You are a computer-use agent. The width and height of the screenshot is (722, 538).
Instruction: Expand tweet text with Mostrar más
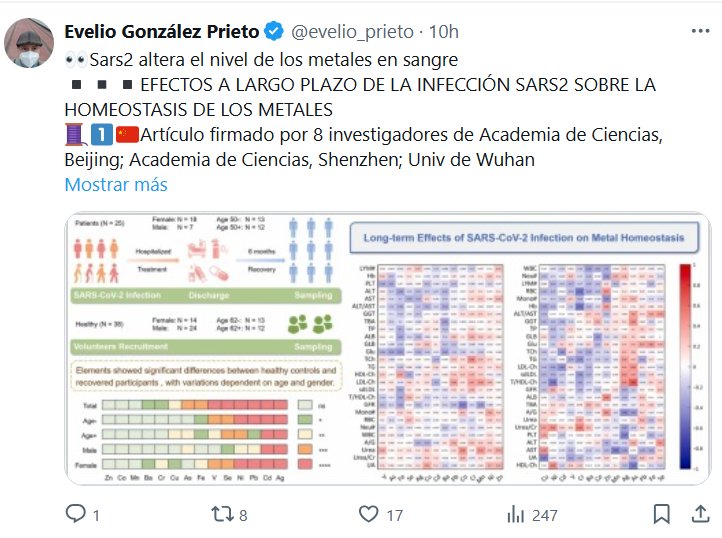click(x=115, y=185)
